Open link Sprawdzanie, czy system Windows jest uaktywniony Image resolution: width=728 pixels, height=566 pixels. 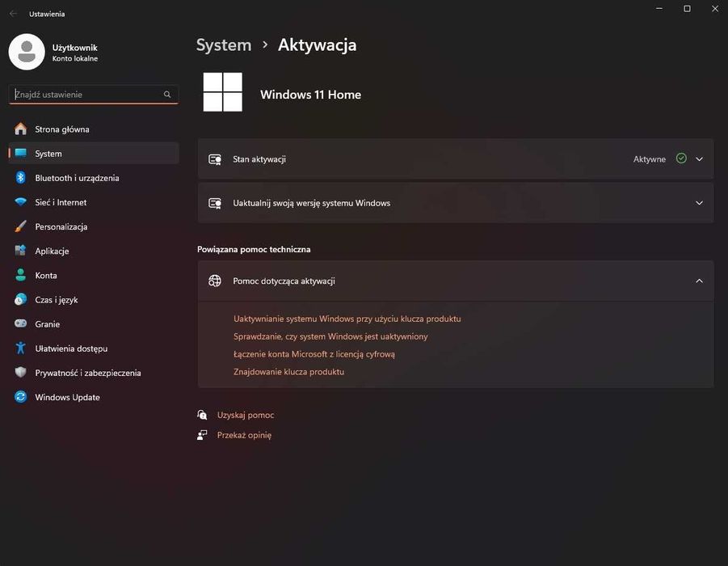pyautogui.click(x=330, y=336)
